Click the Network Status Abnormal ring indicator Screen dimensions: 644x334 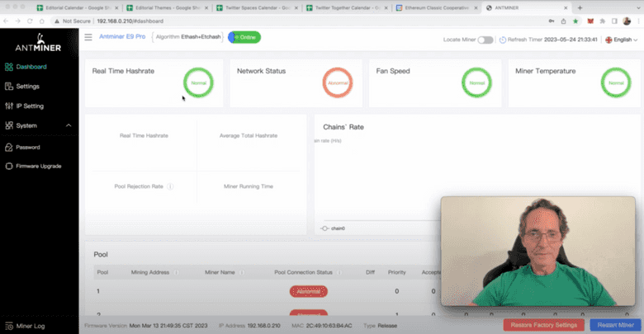tap(338, 82)
